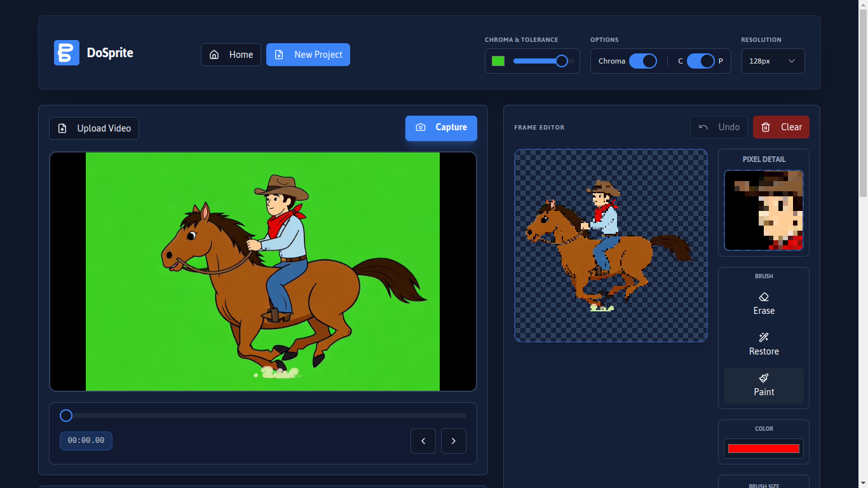Go to Home
This screenshot has width=868, height=488.
231,55
